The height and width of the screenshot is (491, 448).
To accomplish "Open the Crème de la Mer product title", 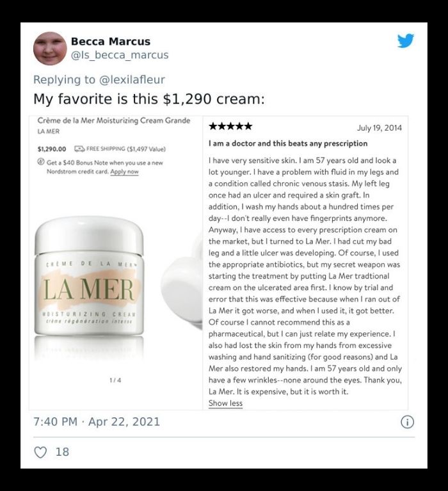I will (114, 120).
